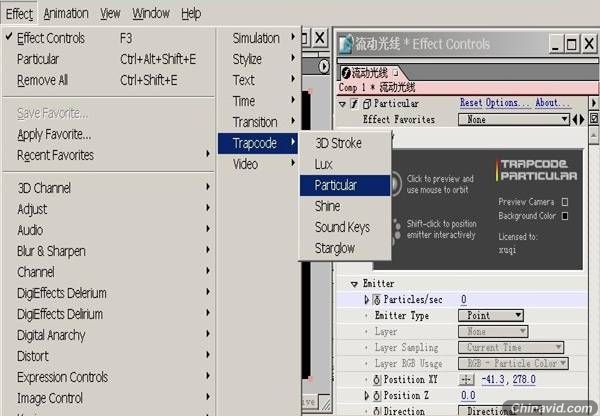Open the panel flyout menu arrow button
This screenshot has height=416, width=600.
(x=594, y=103)
